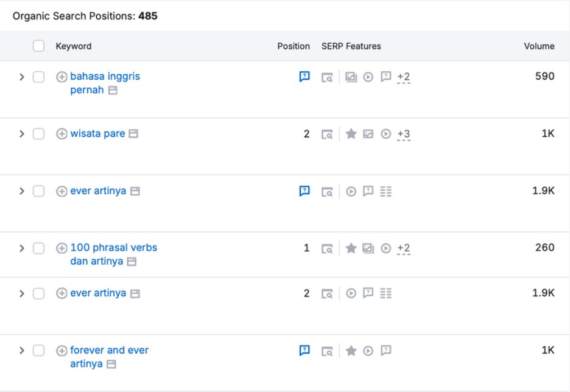
Task: Expand forever and ever artinya row
Action: (21, 350)
